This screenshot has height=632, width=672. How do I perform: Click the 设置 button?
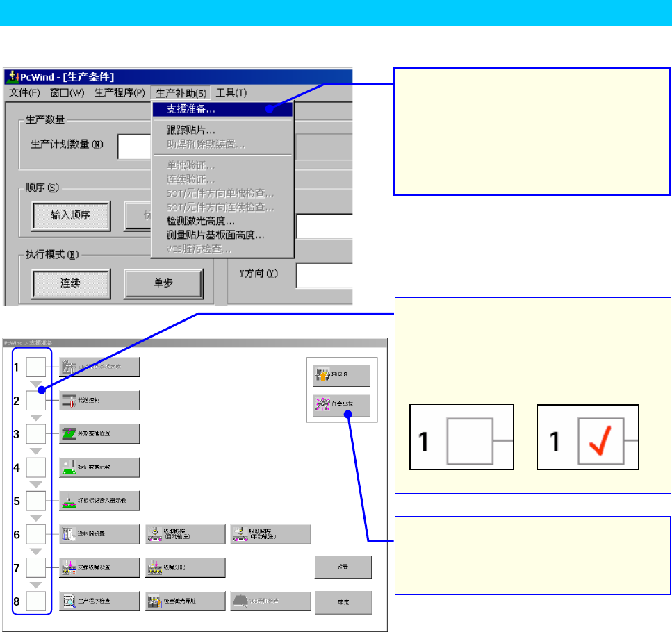pos(343,567)
